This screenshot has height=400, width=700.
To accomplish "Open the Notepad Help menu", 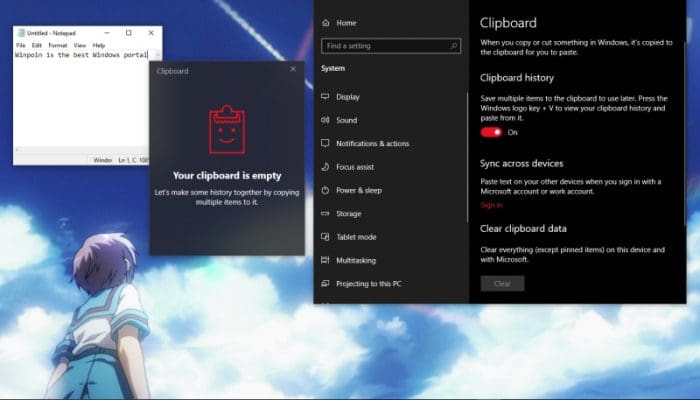I will (99, 45).
